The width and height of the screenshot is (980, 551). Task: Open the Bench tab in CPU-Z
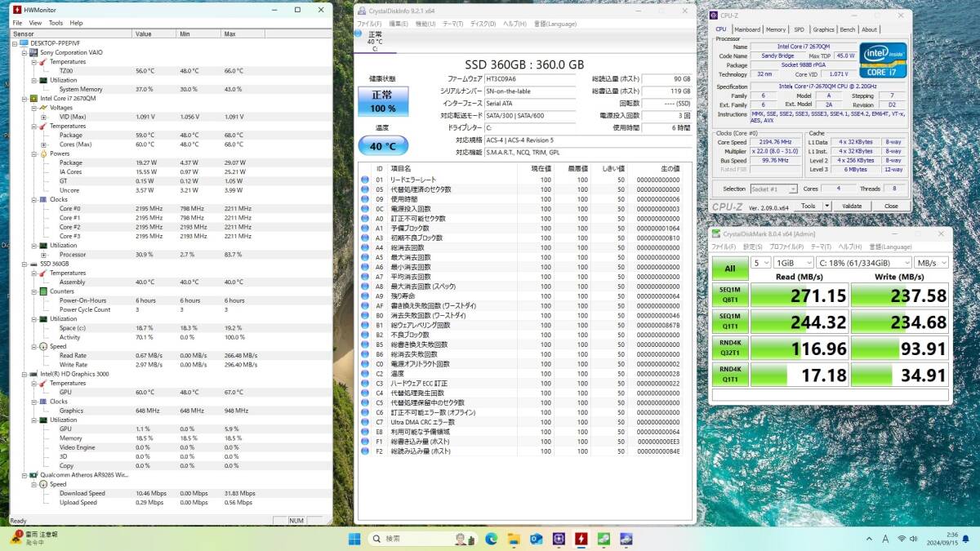click(848, 29)
